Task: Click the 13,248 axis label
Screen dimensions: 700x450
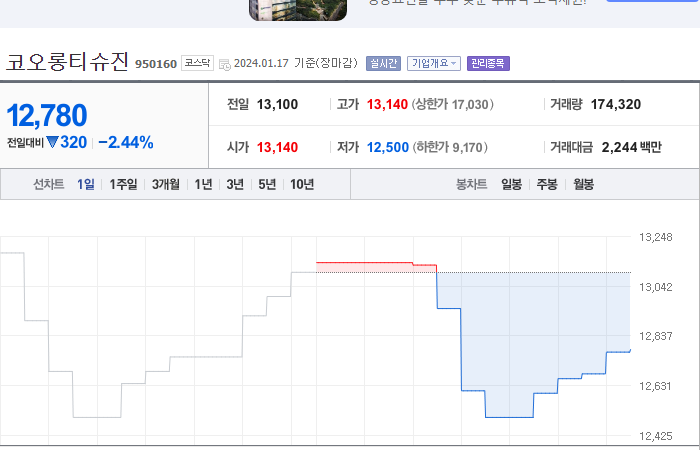Action: (655, 237)
